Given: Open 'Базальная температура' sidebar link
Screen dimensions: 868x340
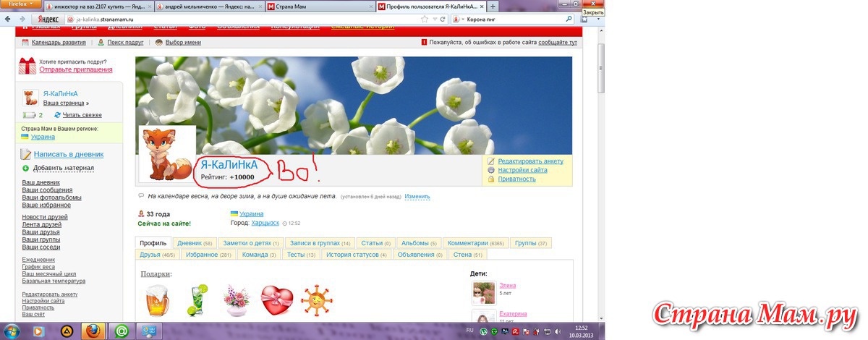Looking at the screenshot, I should point(54,281).
